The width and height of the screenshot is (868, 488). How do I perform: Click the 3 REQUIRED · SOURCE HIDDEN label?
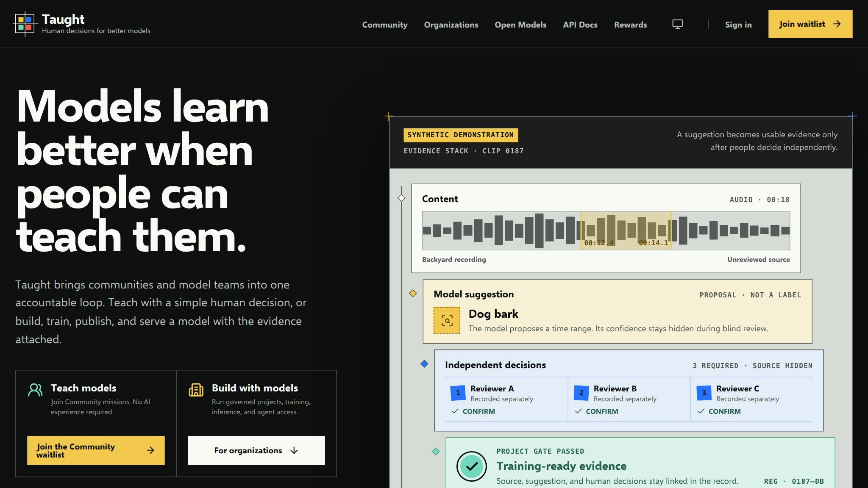coord(752,366)
